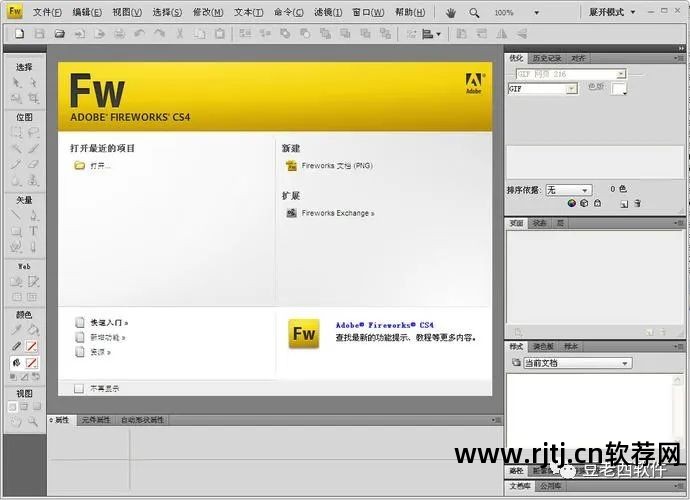Switch to the 公用库 tab
Image resolution: width=690 pixels, height=500 pixels.
pos(550,486)
